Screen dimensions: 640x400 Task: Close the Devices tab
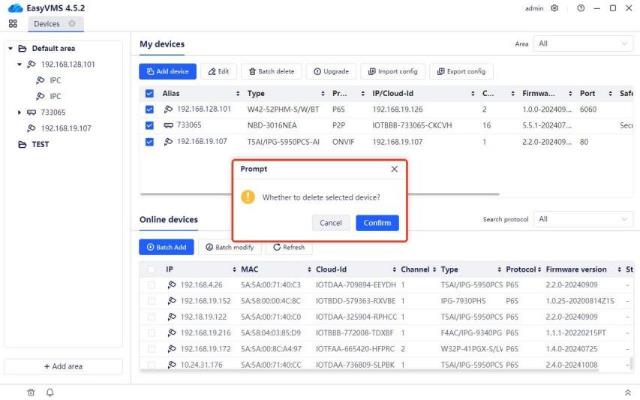click(x=72, y=23)
